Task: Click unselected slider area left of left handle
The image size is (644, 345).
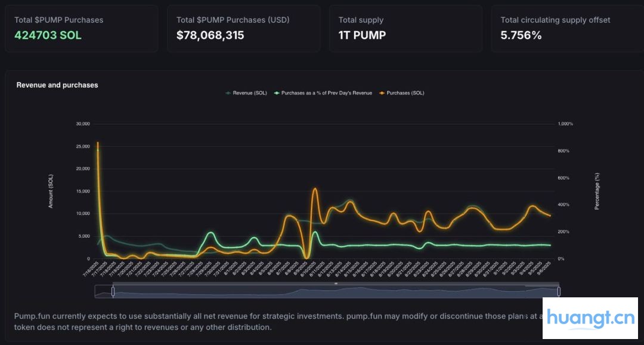Action: click(103, 291)
